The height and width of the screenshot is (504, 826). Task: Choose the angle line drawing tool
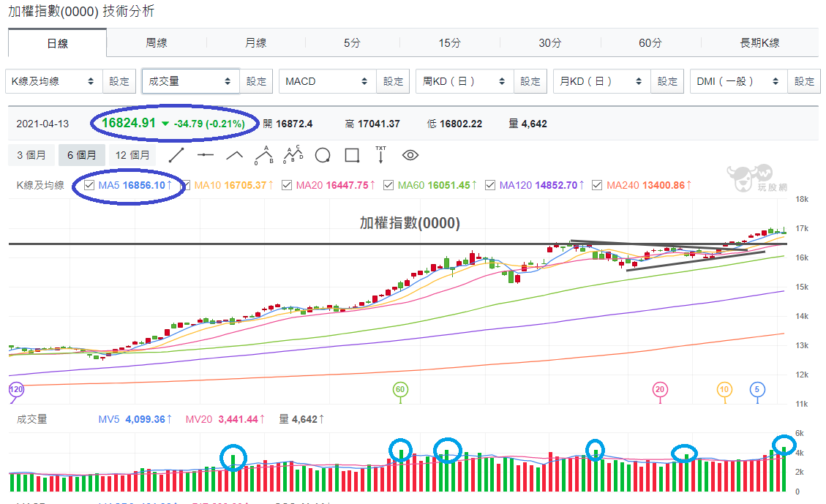click(x=234, y=155)
